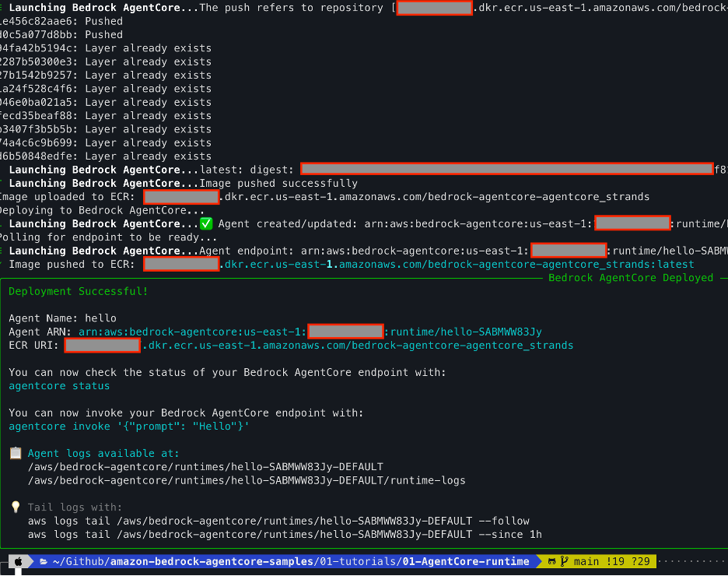
Task: Select the 'agentcore status' command
Action: click(x=59, y=386)
